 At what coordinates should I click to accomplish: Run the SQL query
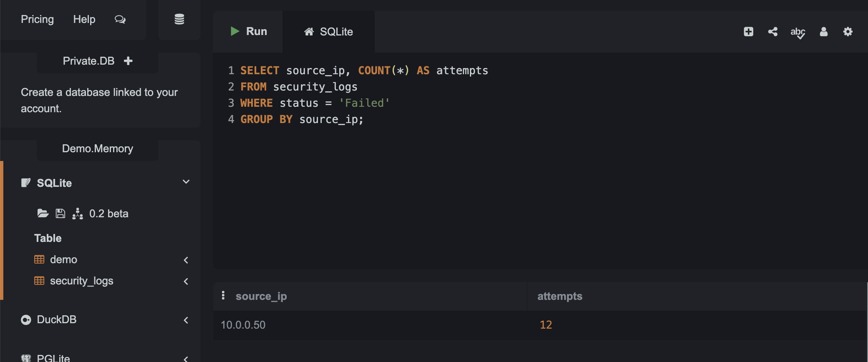click(248, 31)
